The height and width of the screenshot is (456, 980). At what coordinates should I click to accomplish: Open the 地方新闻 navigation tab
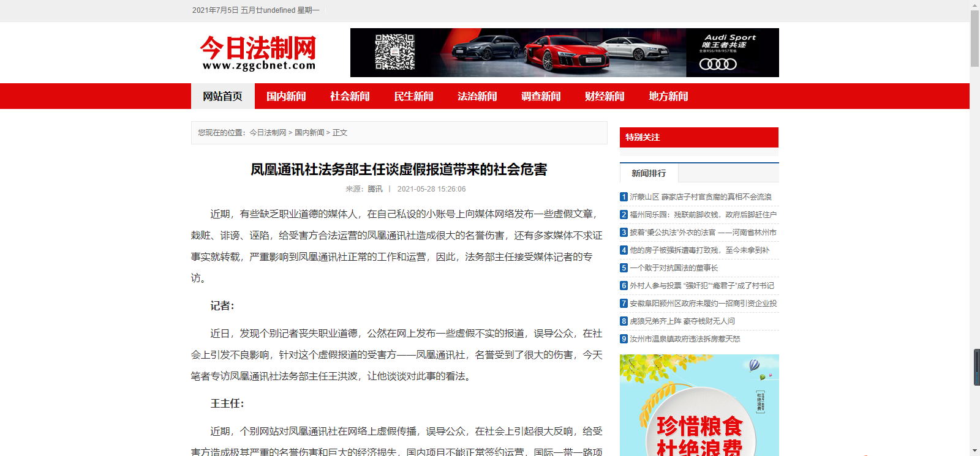tap(668, 96)
